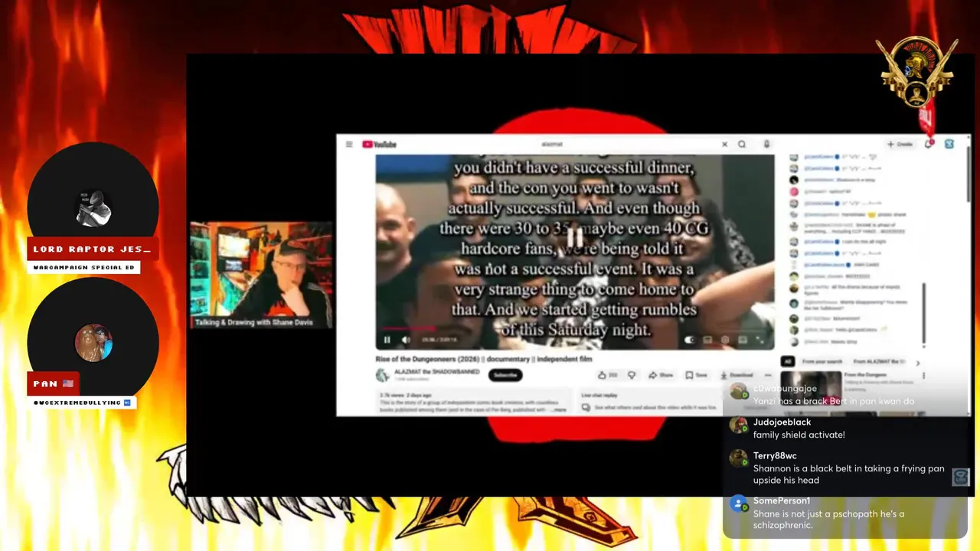Download the video
The image size is (980, 551).
point(737,375)
